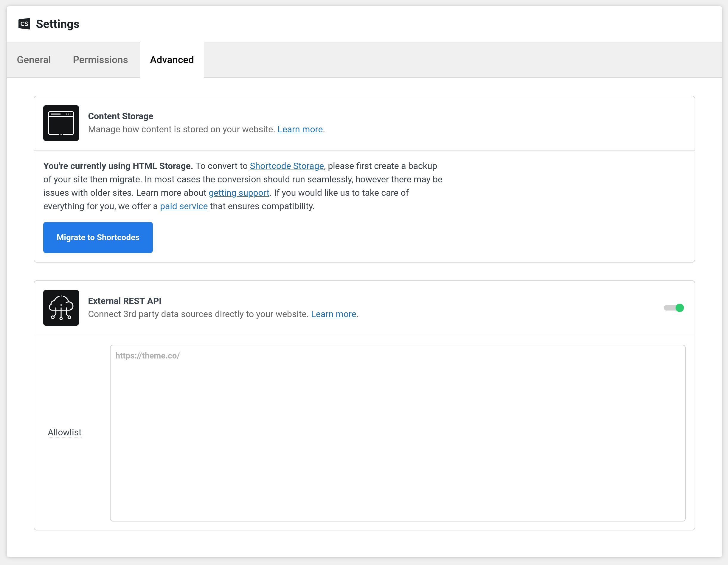The height and width of the screenshot is (565, 728).
Task: Click the Content Storage section header
Action: tap(120, 116)
